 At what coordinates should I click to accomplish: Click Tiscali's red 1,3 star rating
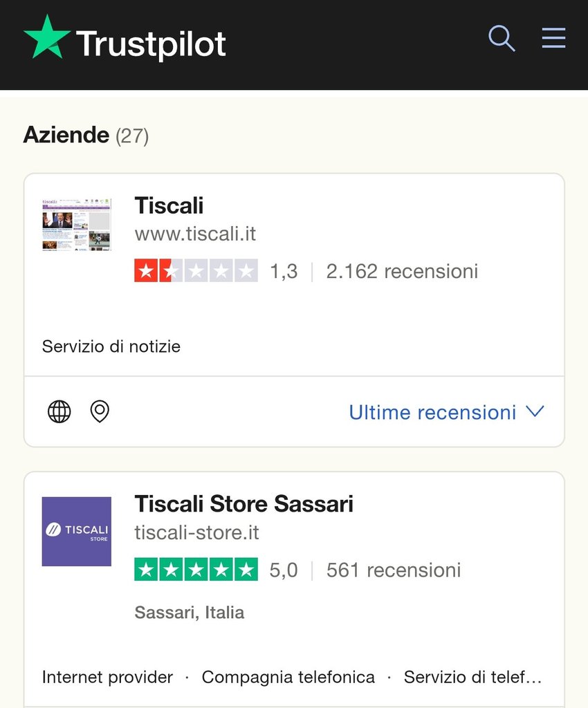(196, 270)
